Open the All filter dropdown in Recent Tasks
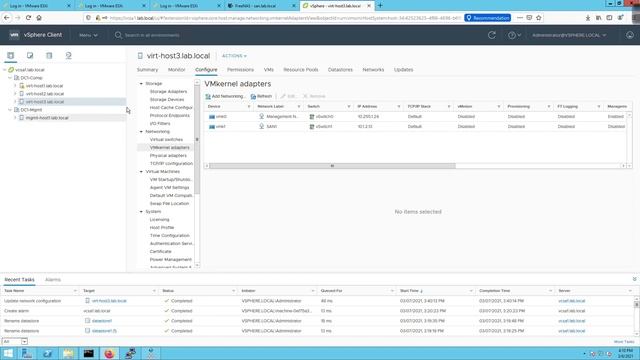Image resolution: width=640 pixels, height=360 pixels. coord(15,341)
